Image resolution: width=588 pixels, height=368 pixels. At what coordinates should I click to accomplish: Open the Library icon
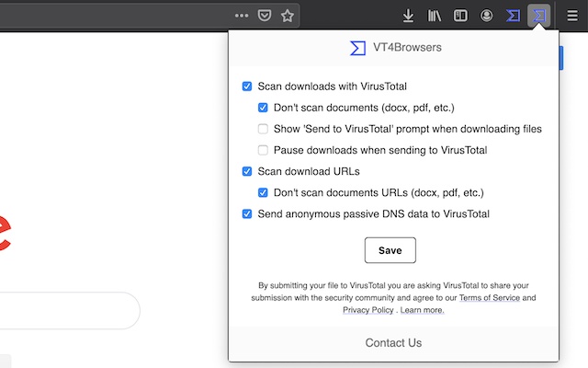(x=435, y=16)
